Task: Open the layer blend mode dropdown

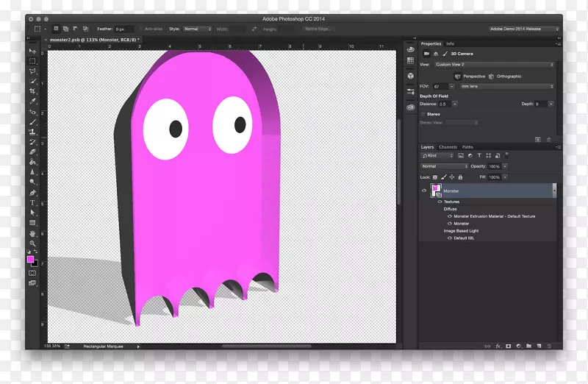Action: click(444, 166)
